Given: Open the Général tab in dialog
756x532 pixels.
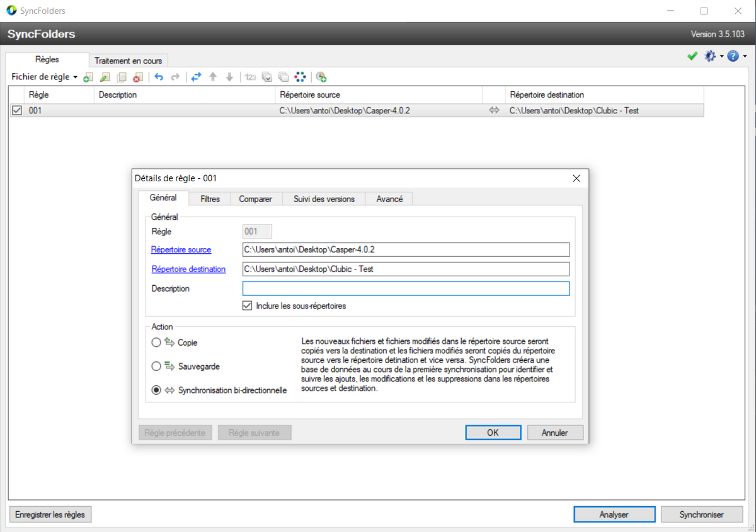Looking at the screenshot, I should click(x=163, y=198).
